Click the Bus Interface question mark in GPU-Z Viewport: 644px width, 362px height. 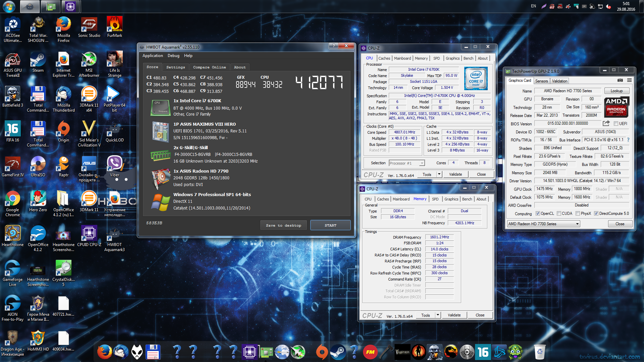pos(628,140)
